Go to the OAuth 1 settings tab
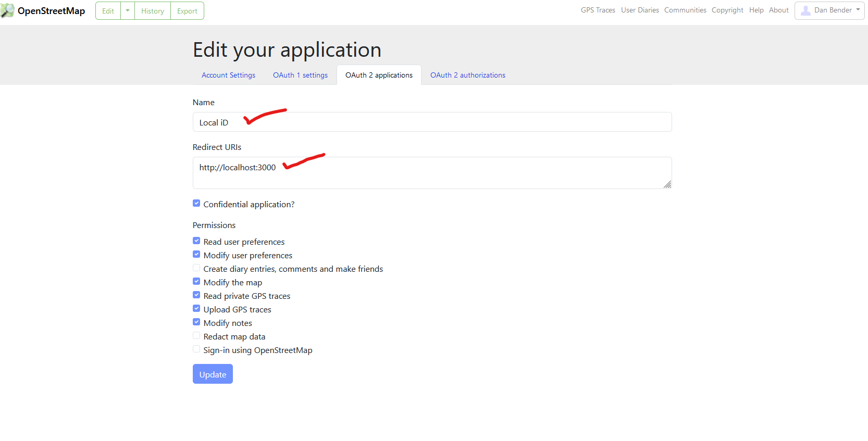 coord(300,75)
